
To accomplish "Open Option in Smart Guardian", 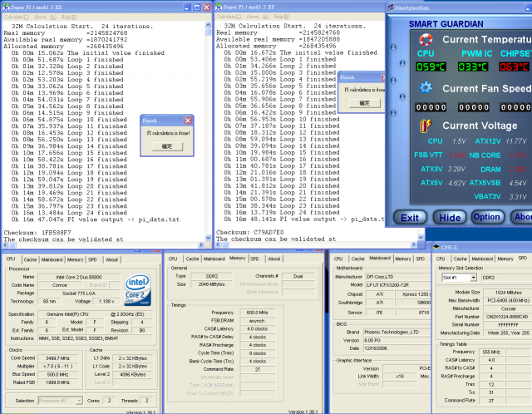I will tap(486, 217).
